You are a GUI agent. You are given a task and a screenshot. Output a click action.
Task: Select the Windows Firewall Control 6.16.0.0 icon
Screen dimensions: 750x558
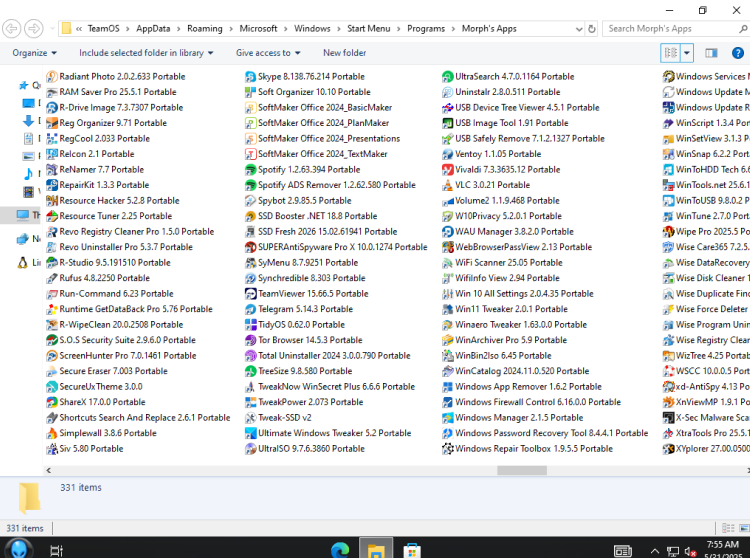tap(447, 402)
